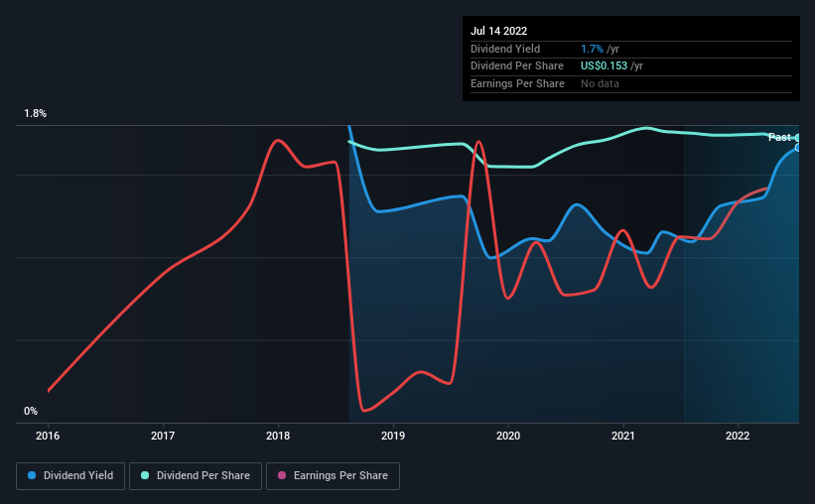
Task: Toggle the Dividend Yield legend button
Action: tap(70, 476)
